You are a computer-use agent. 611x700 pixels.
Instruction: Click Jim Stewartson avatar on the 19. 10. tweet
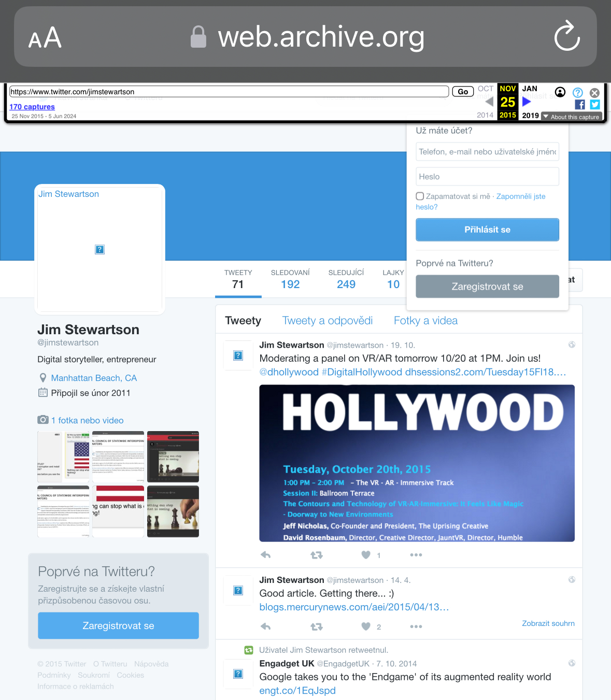click(238, 355)
